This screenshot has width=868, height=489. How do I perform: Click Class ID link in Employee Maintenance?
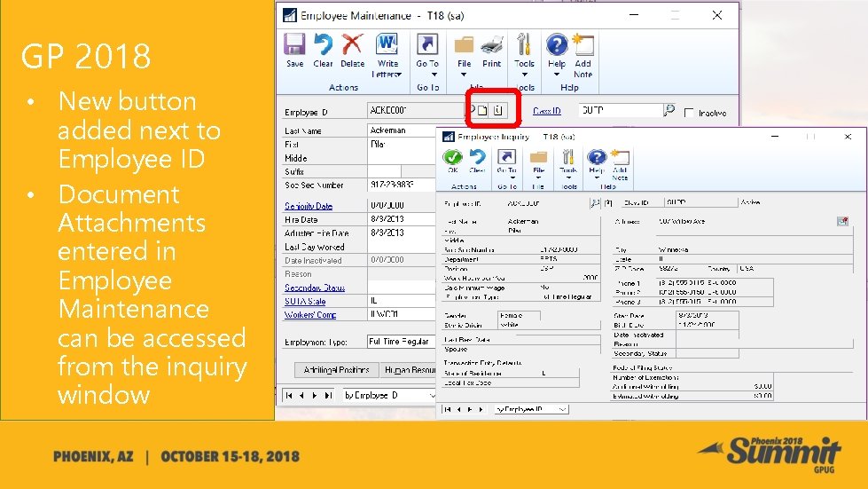coord(547,111)
